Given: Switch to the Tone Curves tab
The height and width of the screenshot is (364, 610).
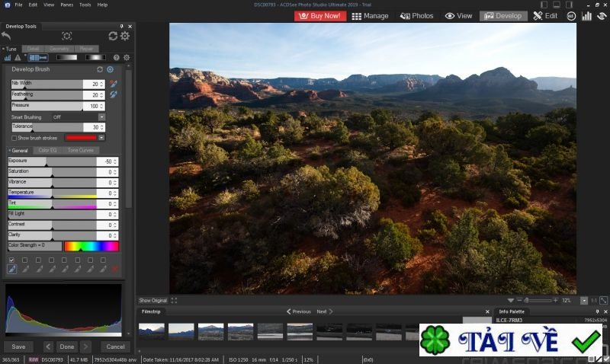Looking at the screenshot, I should 80,151.
